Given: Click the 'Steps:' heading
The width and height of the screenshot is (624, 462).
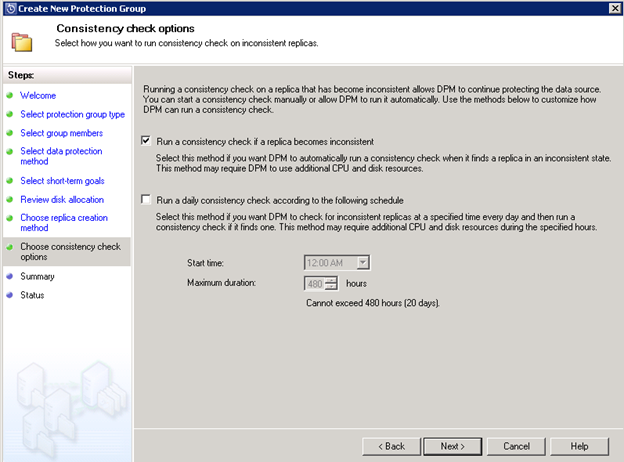Looking at the screenshot, I should click(x=21, y=75).
